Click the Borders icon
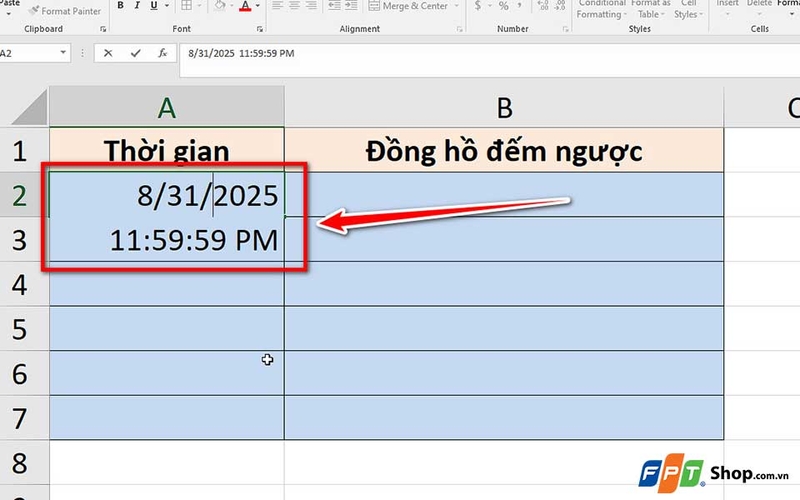 click(187, 6)
